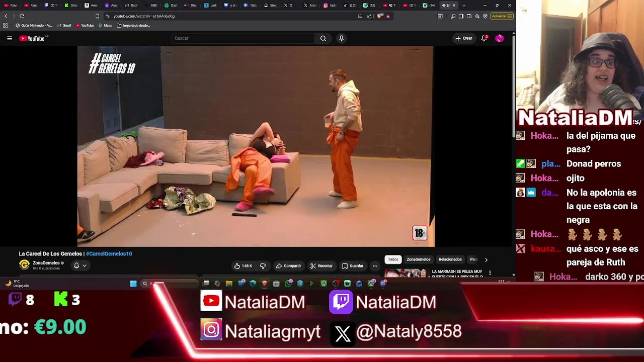Open the Windows Start button

coord(133,284)
